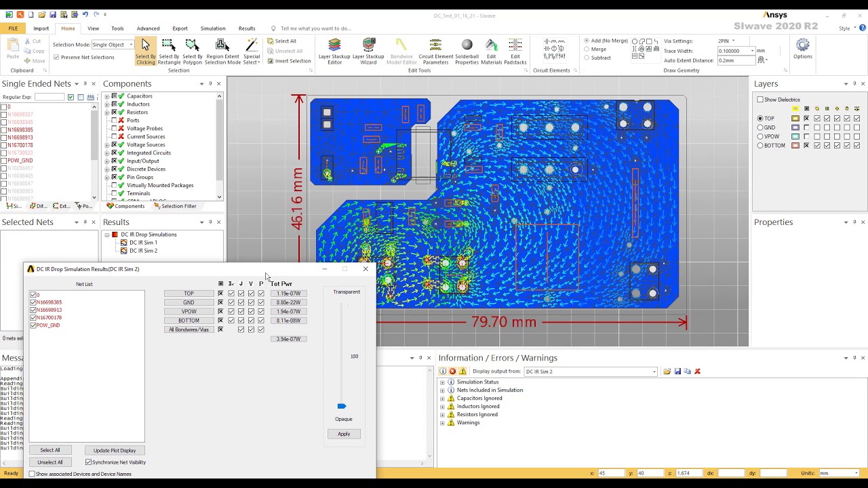Open the Special Select dropdown

point(252,52)
